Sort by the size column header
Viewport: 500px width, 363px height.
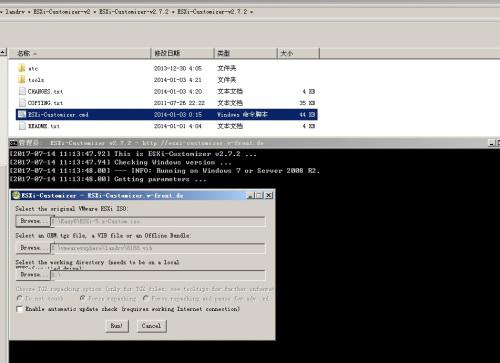(x=298, y=53)
